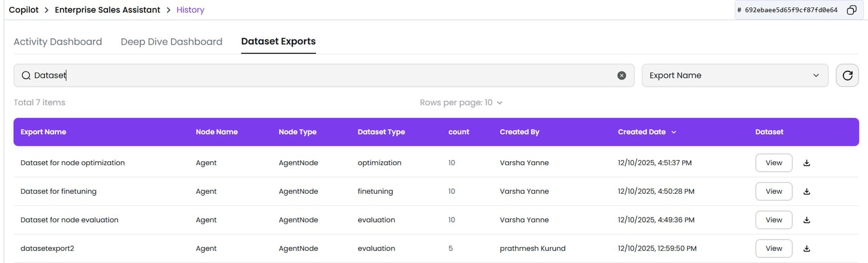This screenshot has width=868, height=263.
Task: Download the datasetexport2 dataset
Action: (x=807, y=249)
